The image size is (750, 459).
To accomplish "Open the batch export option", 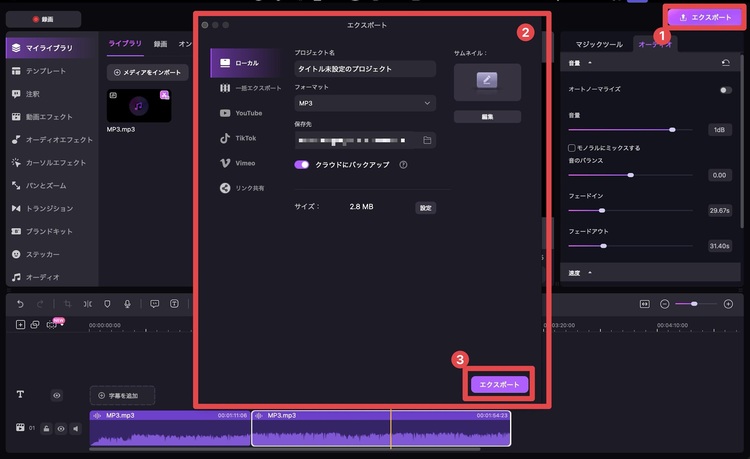I will pos(251,88).
